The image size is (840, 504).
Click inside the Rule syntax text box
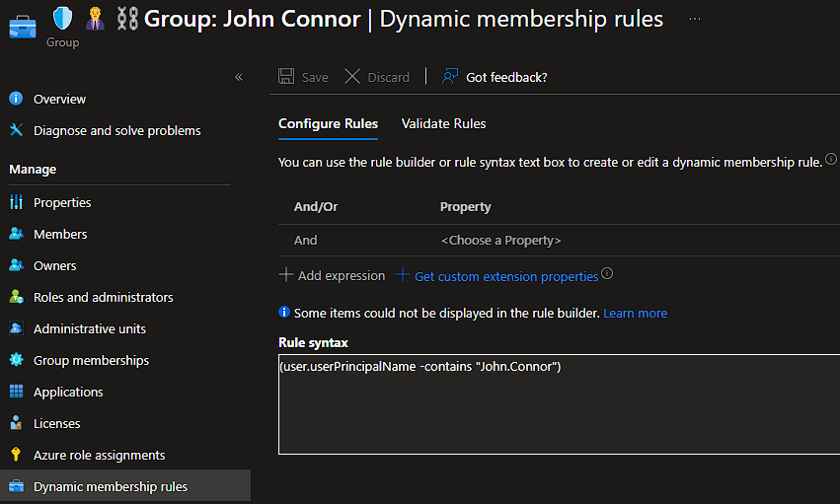pos(560,404)
